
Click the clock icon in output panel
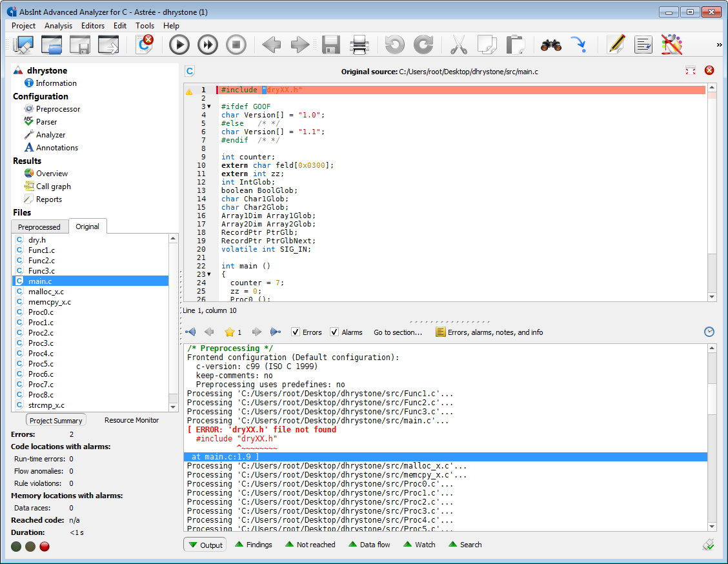[709, 332]
